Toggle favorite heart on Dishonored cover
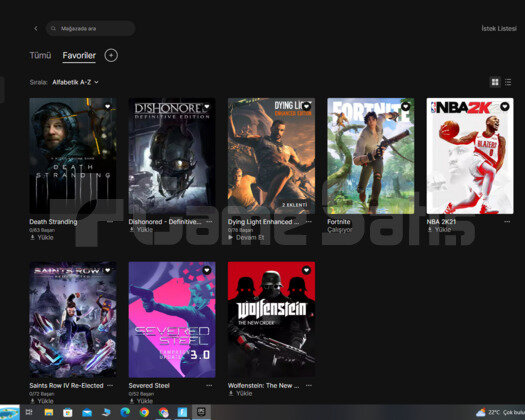Screen dimensions: 525x420 207,107
